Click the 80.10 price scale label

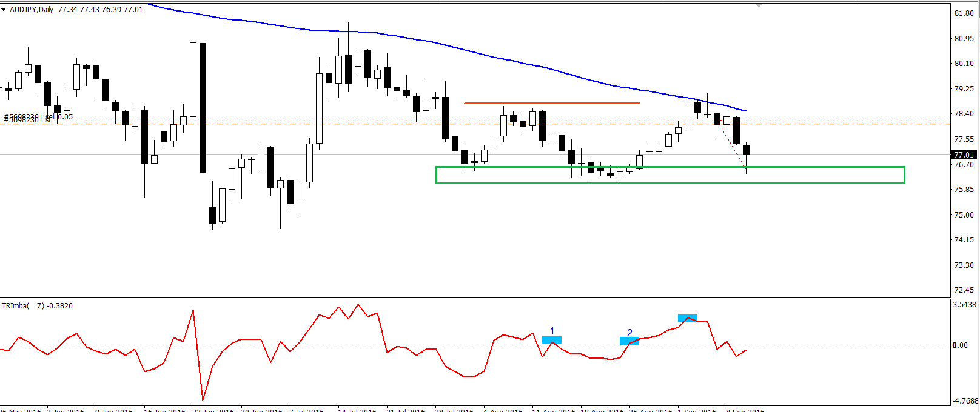click(964, 64)
